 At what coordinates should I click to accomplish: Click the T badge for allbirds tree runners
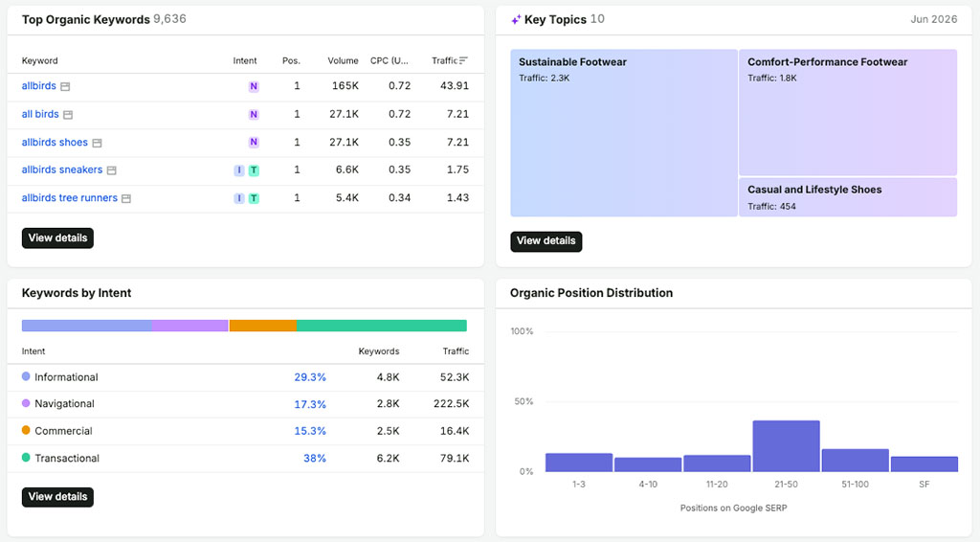pos(254,199)
